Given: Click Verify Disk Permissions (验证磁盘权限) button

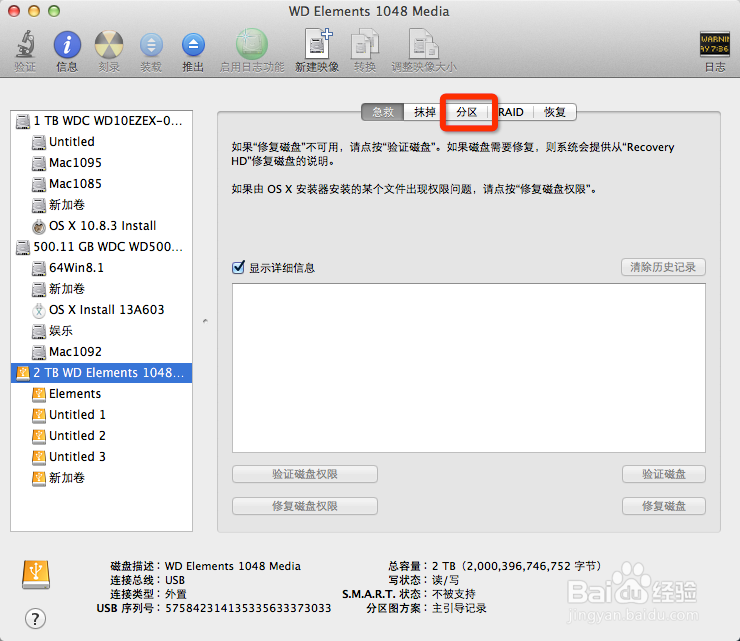Looking at the screenshot, I should tap(305, 474).
